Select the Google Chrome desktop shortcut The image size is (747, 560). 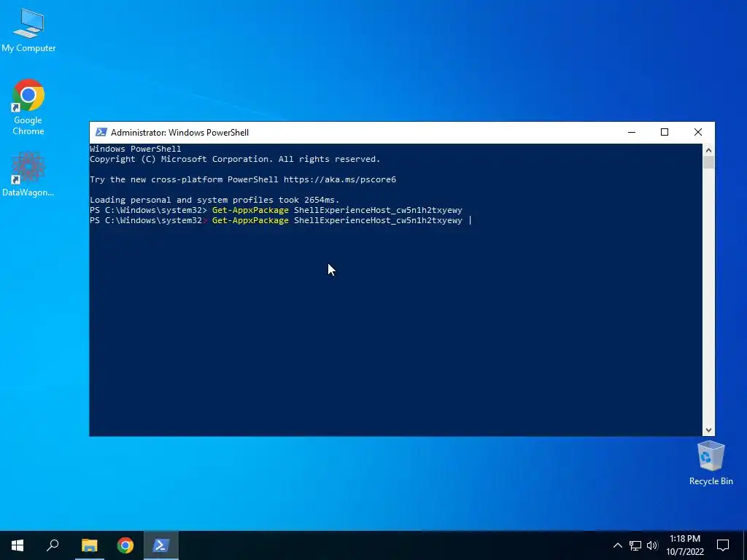click(x=28, y=107)
